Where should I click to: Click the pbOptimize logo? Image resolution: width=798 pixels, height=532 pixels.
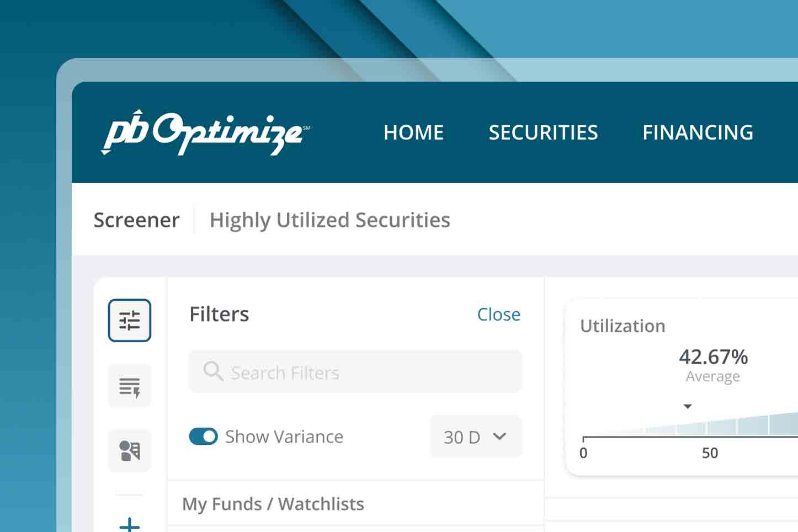click(x=205, y=133)
